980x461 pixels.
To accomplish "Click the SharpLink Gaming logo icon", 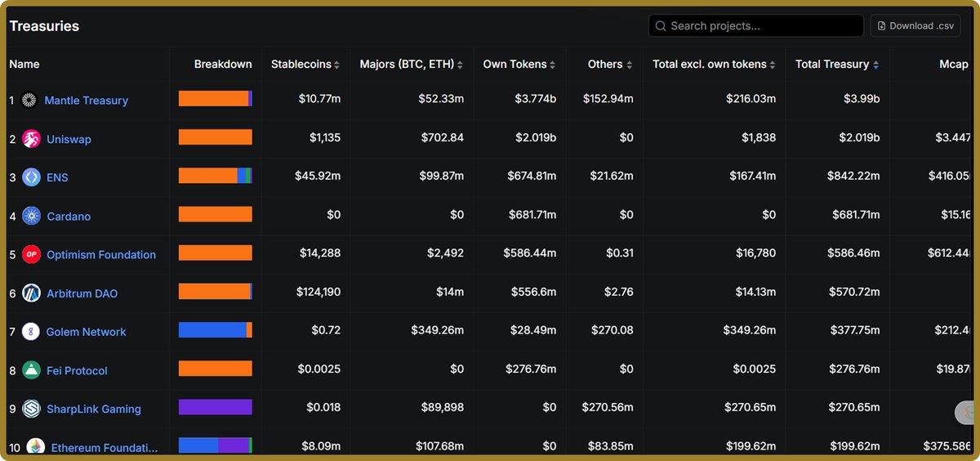I will [31, 409].
